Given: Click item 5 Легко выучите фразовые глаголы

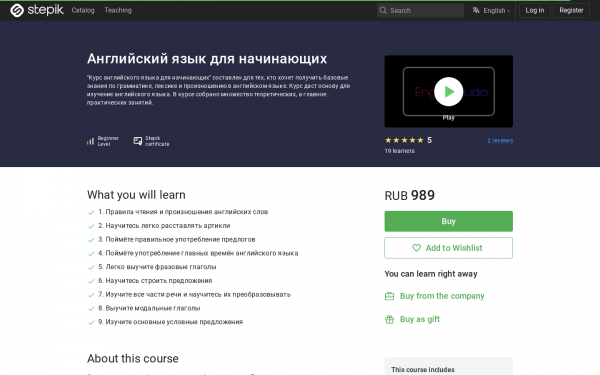Looking at the screenshot, I should pos(157,267).
